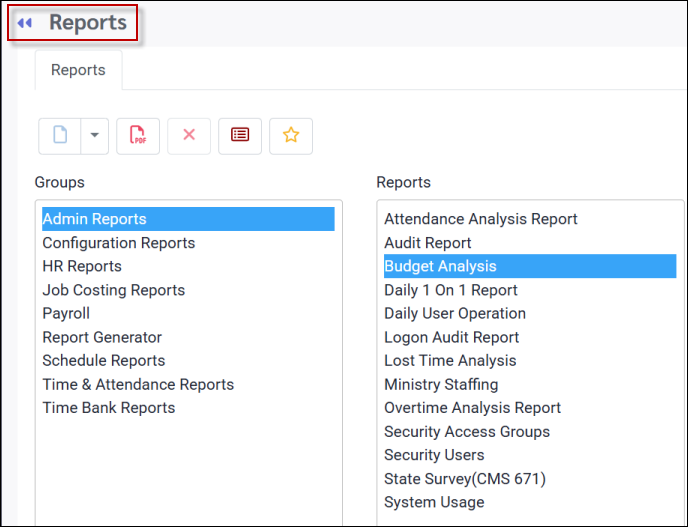Mark report as favorite with star icon
688x527 pixels.
click(x=291, y=136)
